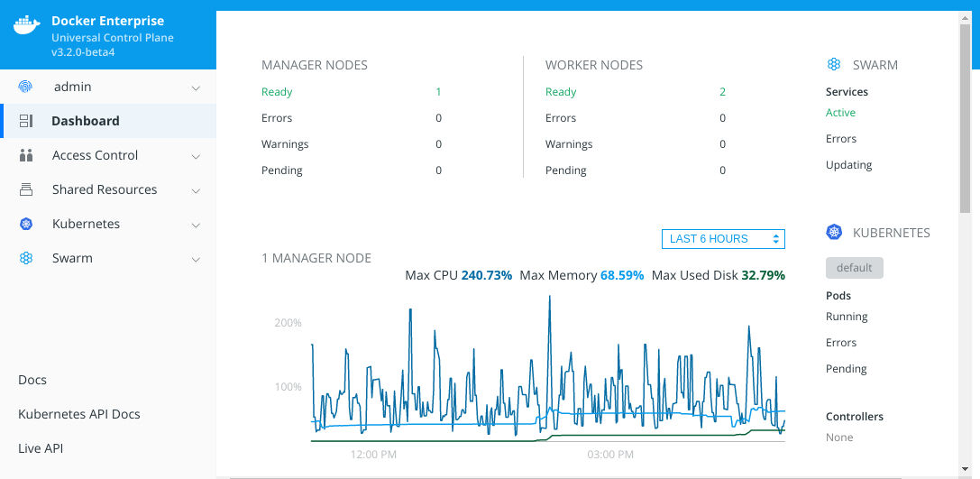This screenshot has height=479, width=980.
Task: Open the Live API link
Action: point(41,448)
